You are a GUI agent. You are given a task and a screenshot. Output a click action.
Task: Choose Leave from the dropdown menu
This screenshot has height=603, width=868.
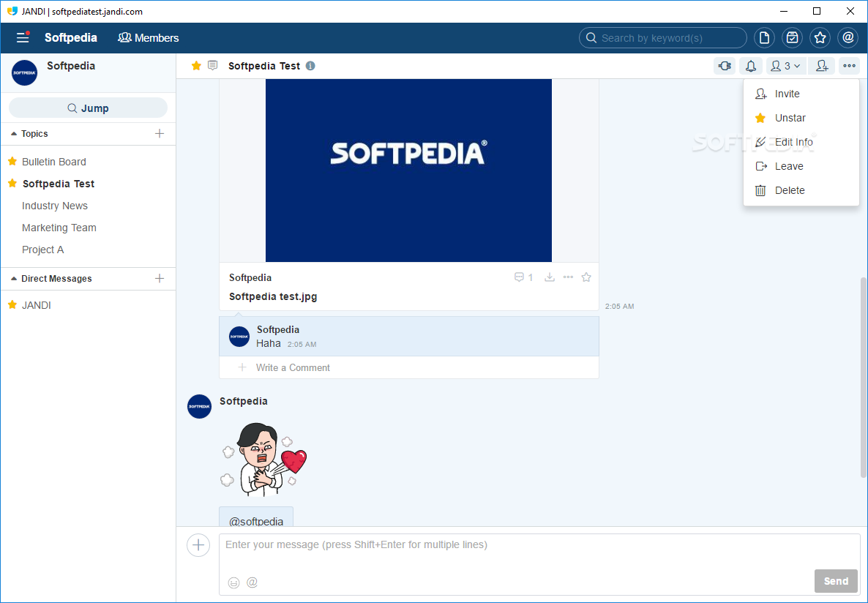[x=801, y=166]
